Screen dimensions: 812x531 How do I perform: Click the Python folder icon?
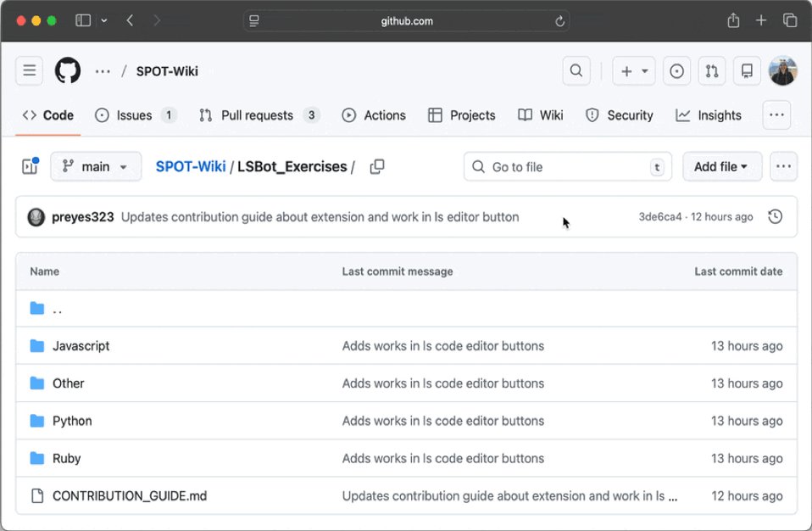(36, 421)
